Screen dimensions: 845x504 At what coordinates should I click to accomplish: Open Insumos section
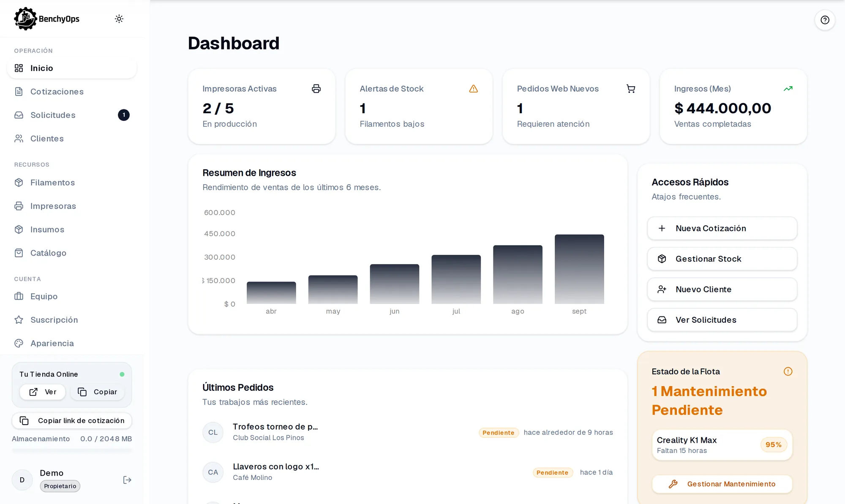[x=72, y=229]
